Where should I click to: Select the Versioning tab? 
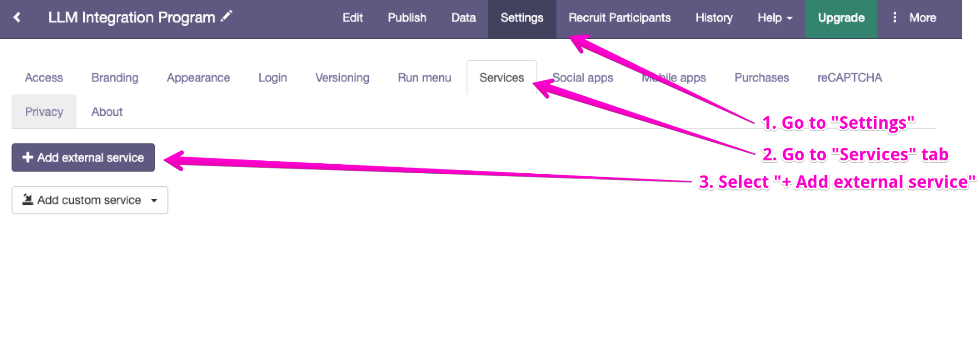[x=342, y=78]
